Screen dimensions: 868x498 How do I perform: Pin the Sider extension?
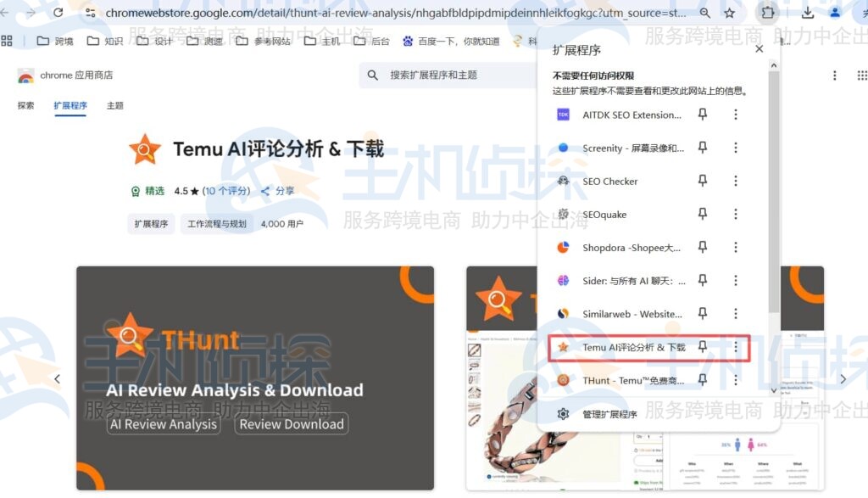[x=702, y=280]
